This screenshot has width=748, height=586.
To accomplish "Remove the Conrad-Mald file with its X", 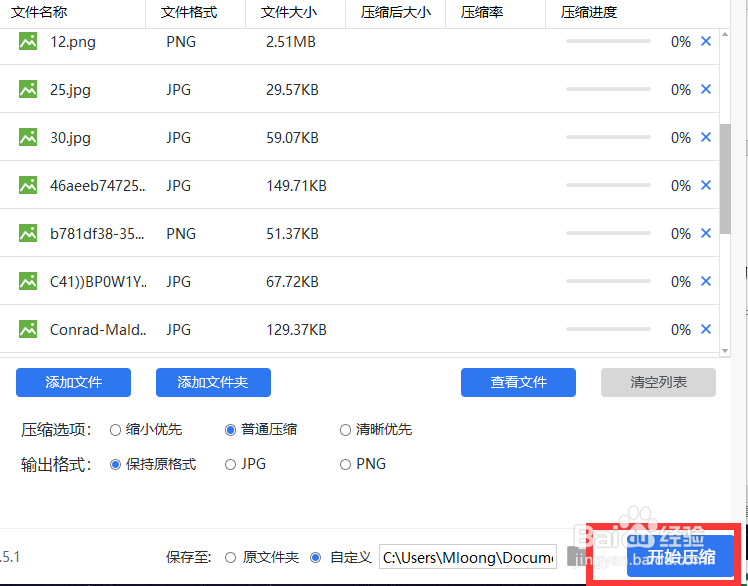I will pyautogui.click(x=706, y=329).
